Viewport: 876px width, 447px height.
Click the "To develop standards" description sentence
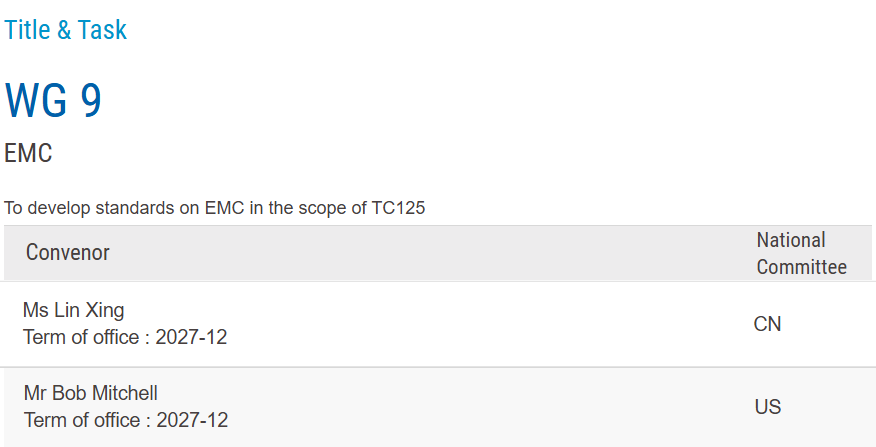click(x=214, y=209)
